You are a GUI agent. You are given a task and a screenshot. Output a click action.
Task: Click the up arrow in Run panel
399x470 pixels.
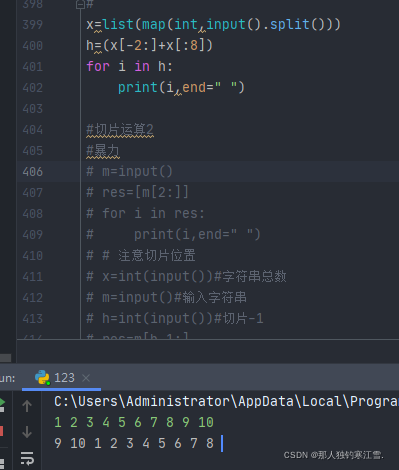tap(27, 406)
